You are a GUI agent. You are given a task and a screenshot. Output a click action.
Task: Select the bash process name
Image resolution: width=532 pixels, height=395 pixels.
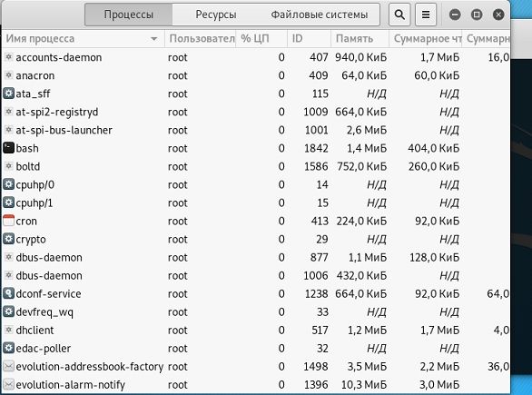pos(27,148)
